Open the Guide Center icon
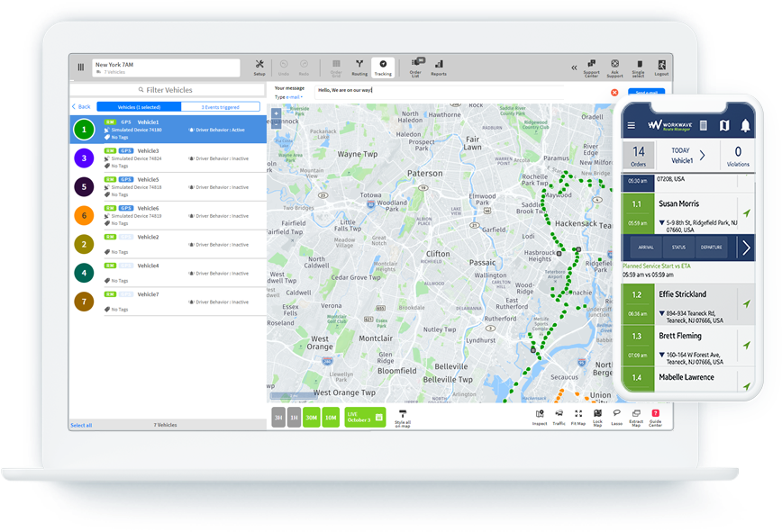Screen dimensions: 782x532 tap(656, 417)
